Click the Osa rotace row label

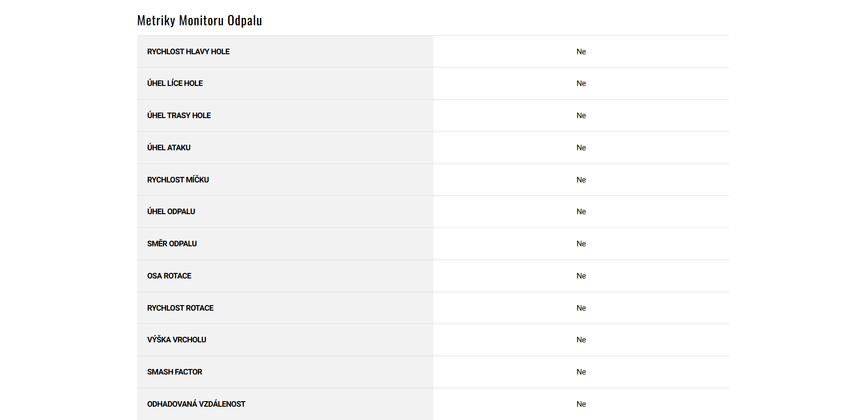tap(169, 276)
